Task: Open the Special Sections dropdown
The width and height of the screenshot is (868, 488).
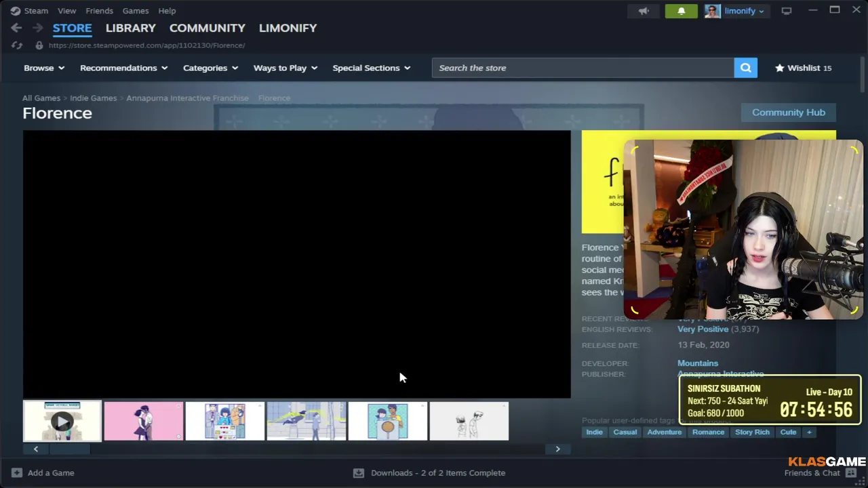Action: 372,68
